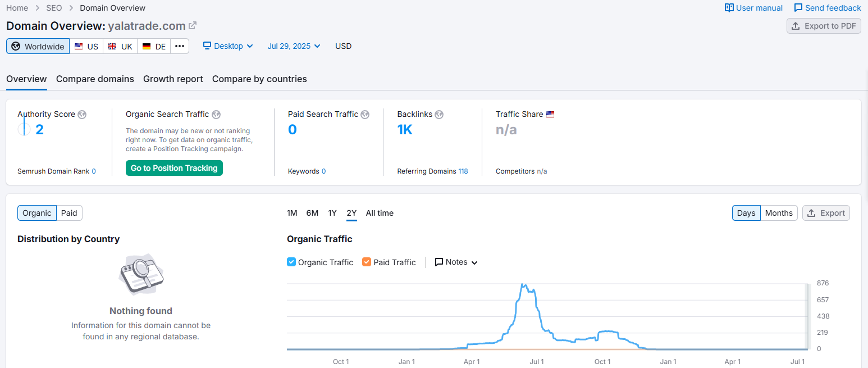Click the Distribution by Country heading
868x368 pixels.
coord(68,239)
